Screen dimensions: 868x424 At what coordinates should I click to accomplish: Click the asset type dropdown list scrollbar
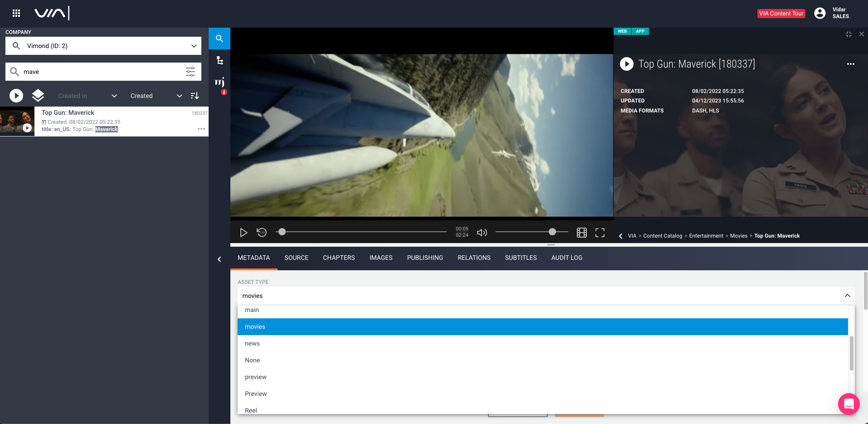tap(851, 353)
